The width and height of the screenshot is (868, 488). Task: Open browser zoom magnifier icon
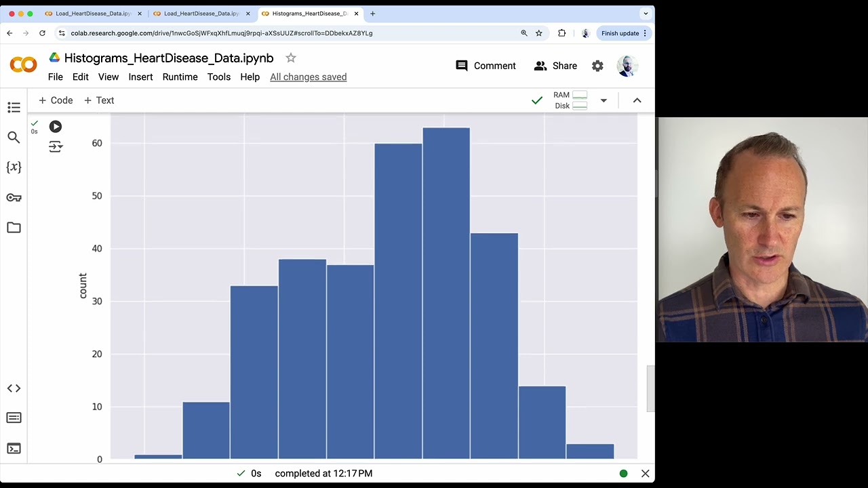point(524,33)
